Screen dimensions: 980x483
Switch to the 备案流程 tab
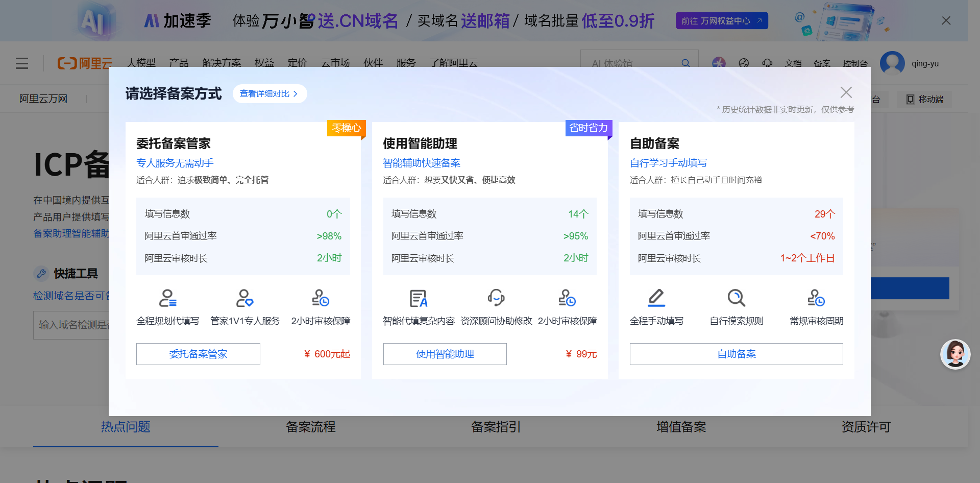point(311,427)
